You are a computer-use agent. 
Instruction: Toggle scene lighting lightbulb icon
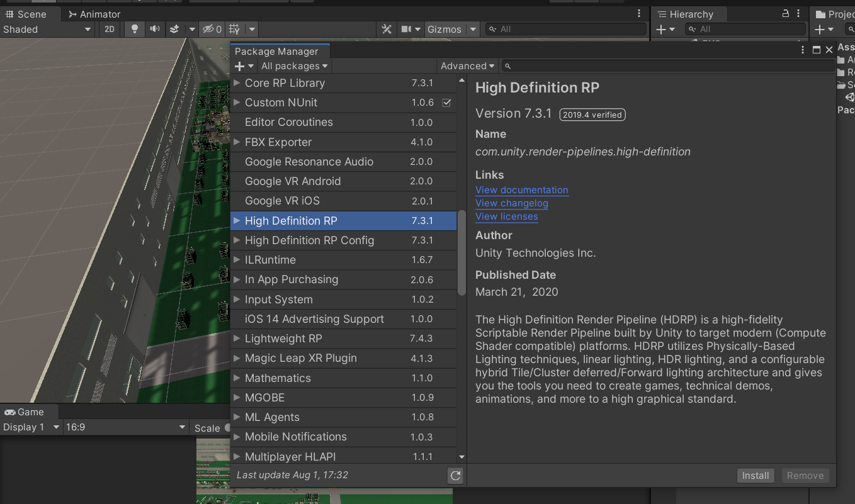coord(134,29)
